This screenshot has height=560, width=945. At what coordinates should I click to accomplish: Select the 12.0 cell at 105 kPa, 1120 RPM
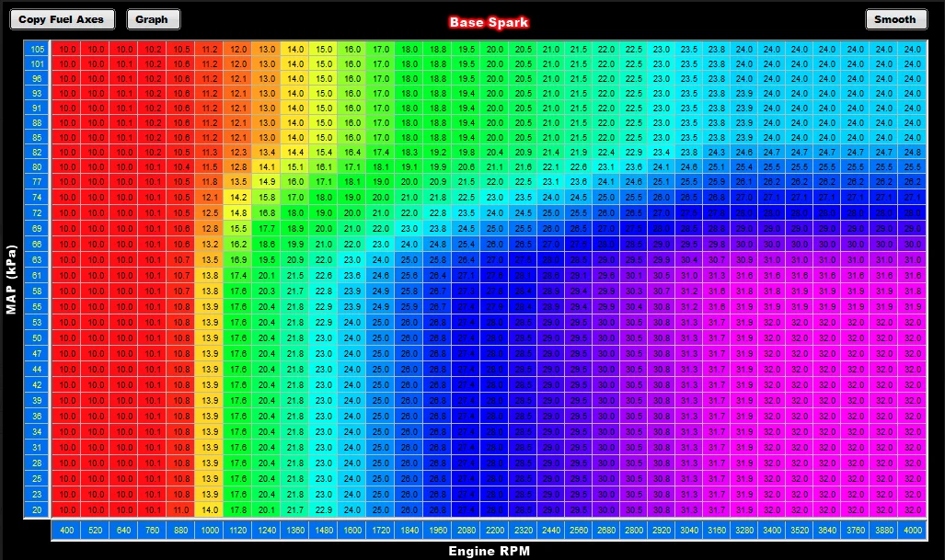[238, 49]
